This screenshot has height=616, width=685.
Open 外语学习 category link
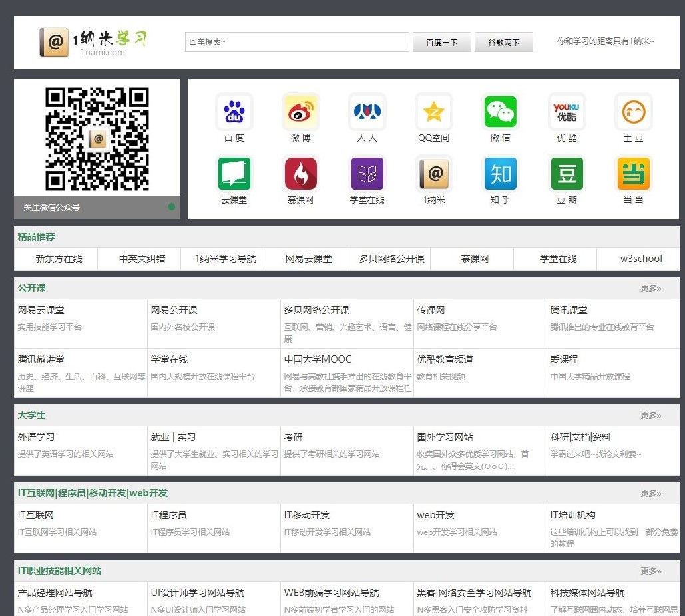[x=36, y=437]
